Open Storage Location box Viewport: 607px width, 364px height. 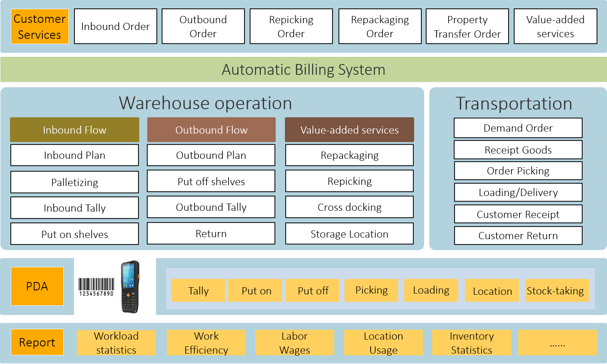coord(349,234)
